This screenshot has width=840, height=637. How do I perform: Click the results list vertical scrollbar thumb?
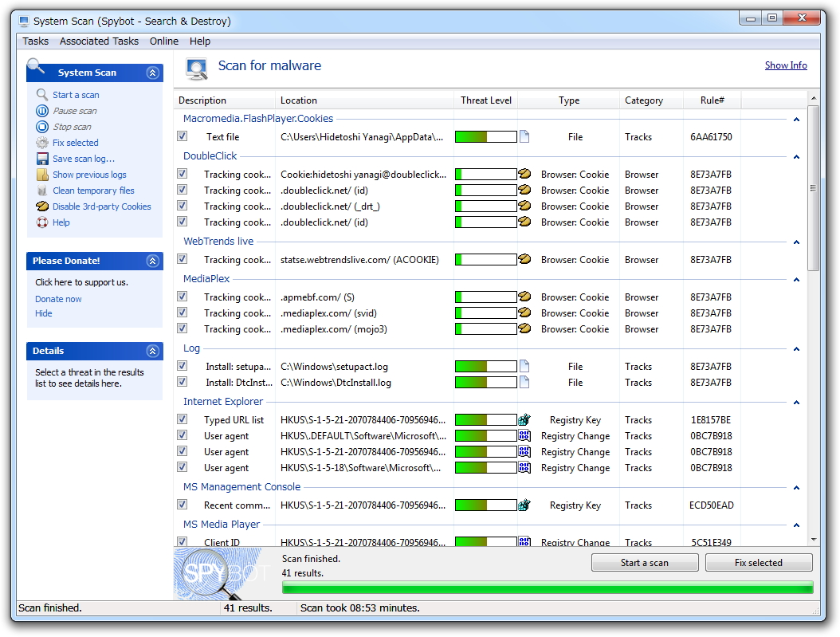click(x=813, y=188)
